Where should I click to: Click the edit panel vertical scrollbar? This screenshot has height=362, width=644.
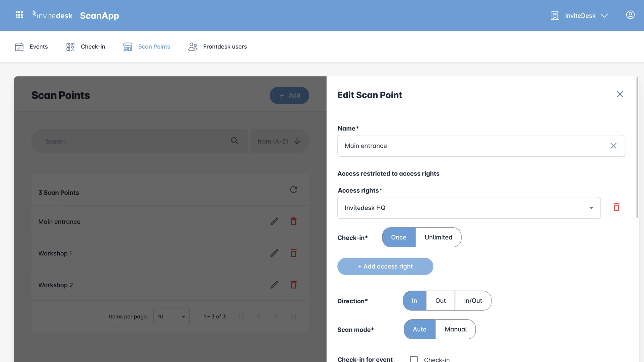[x=637, y=148]
